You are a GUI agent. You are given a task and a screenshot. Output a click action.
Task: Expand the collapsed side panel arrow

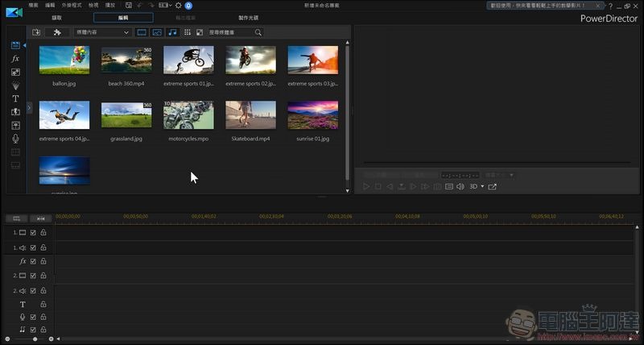[x=29, y=107]
